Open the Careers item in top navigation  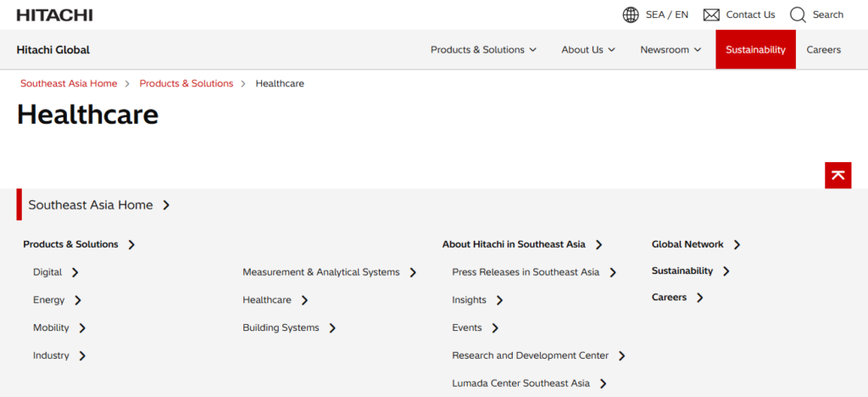pyautogui.click(x=823, y=50)
